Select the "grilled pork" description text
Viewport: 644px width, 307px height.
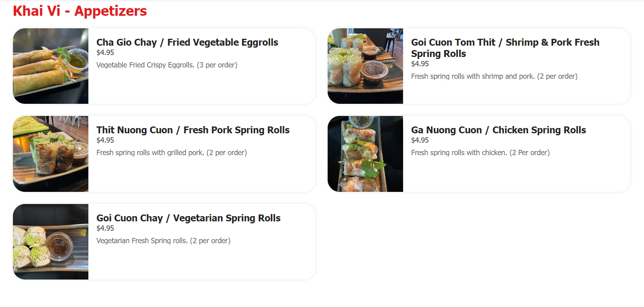(x=171, y=153)
